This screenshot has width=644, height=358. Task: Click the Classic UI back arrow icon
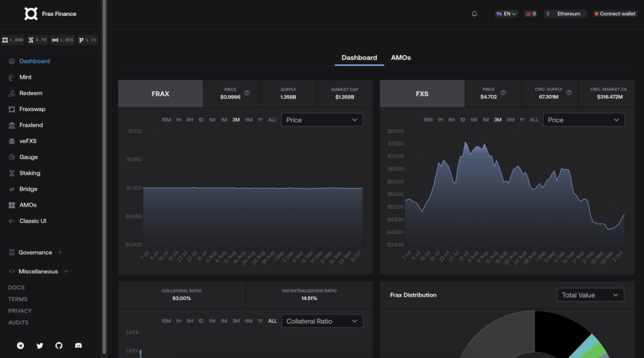click(x=12, y=221)
